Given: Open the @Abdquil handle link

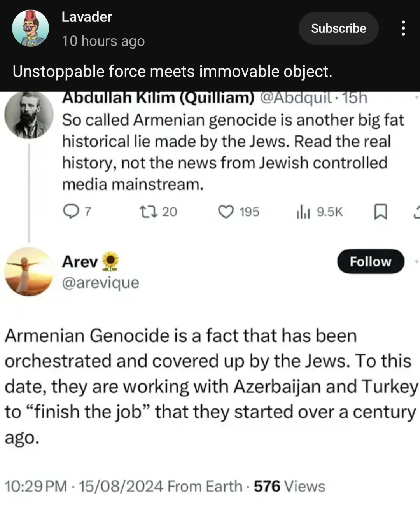Looking at the screenshot, I should click(x=296, y=98).
